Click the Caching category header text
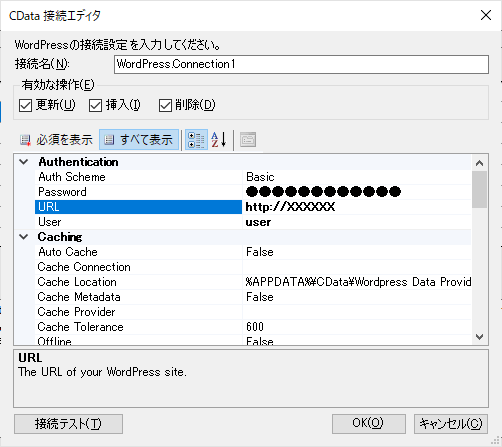The image size is (502, 447). click(60, 237)
